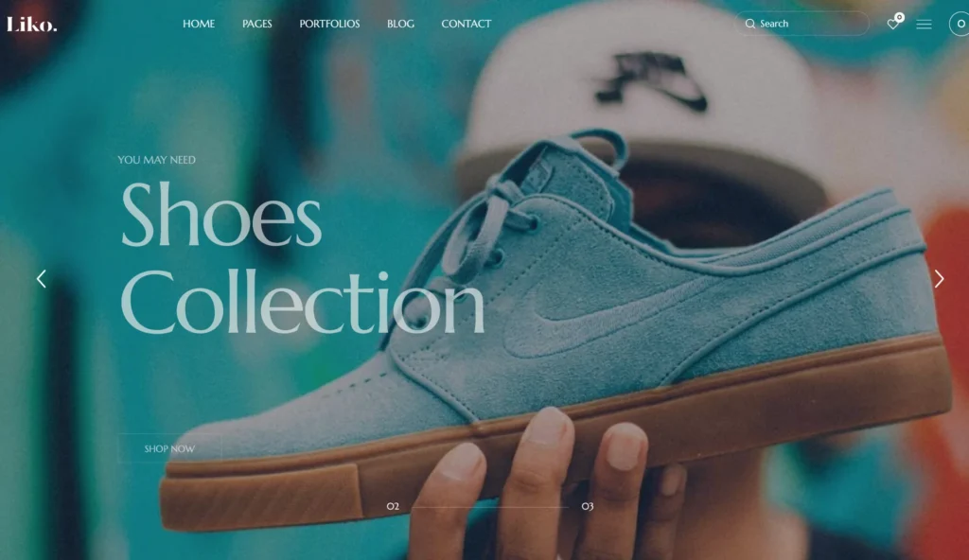Expand the PORTFOLIOS menu
The image size is (969, 560).
329,24
